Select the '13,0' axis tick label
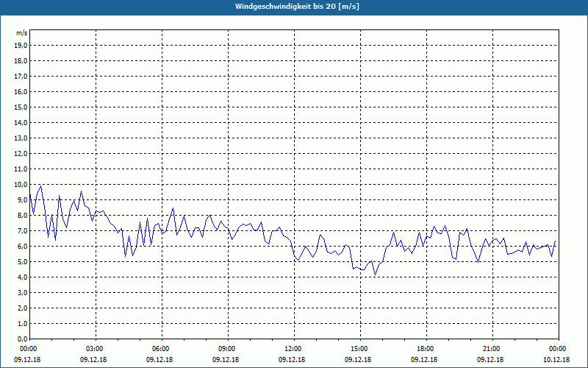The image size is (588, 368). click(21, 138)
